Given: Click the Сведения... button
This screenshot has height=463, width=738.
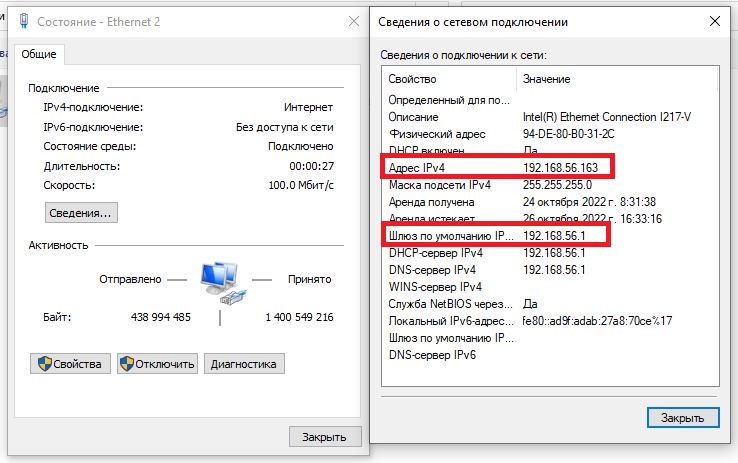Looking at the screenshot, I should 81,212.
